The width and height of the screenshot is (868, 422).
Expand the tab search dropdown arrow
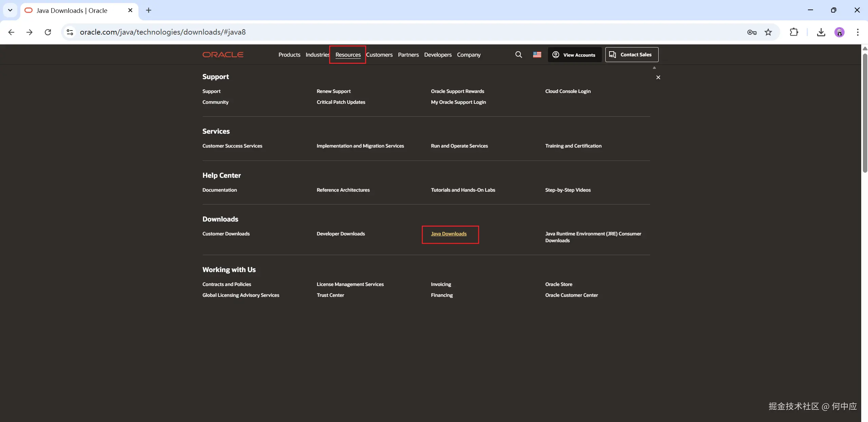coord(10,10)
